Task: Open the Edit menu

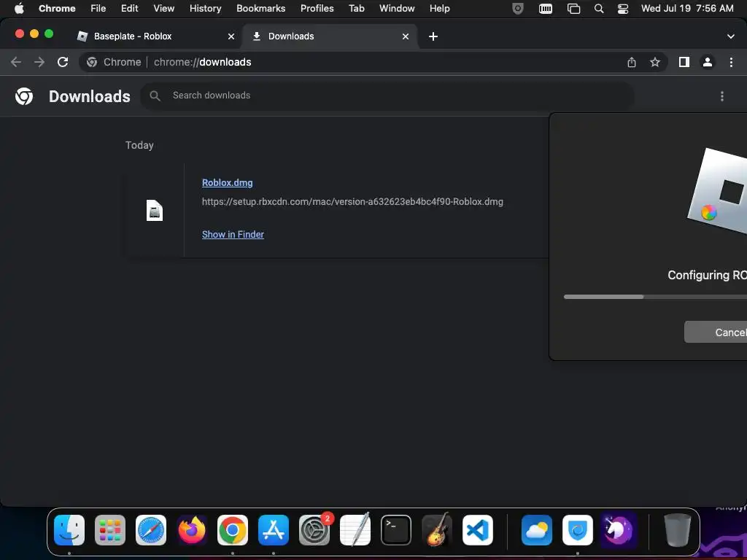Action: point(130,9)
